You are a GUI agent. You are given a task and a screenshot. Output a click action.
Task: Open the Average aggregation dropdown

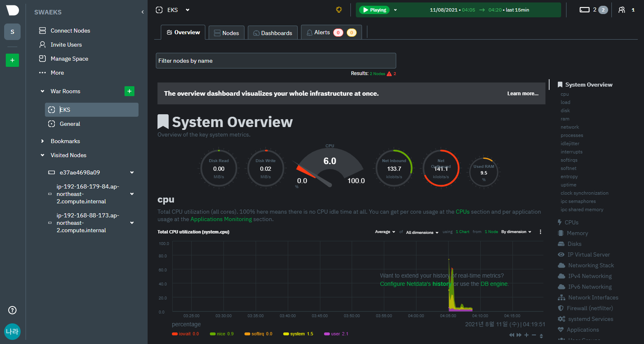pos(385,232)
